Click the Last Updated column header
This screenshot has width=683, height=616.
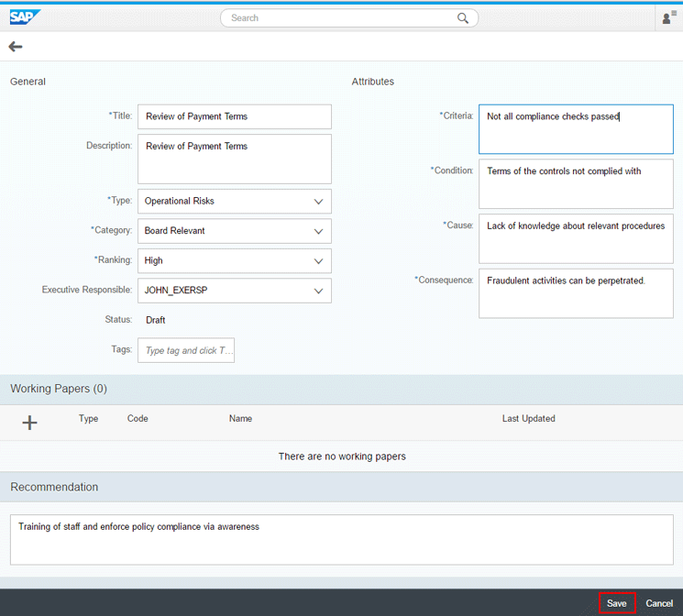click(x=528, y=418)
